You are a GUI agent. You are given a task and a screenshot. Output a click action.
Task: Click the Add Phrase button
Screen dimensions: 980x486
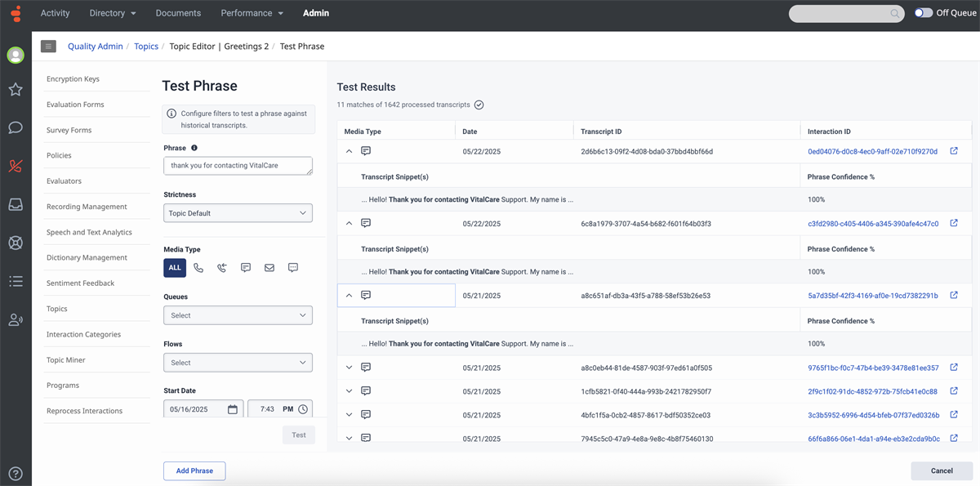pyautogui.click(x=194, y=470)
